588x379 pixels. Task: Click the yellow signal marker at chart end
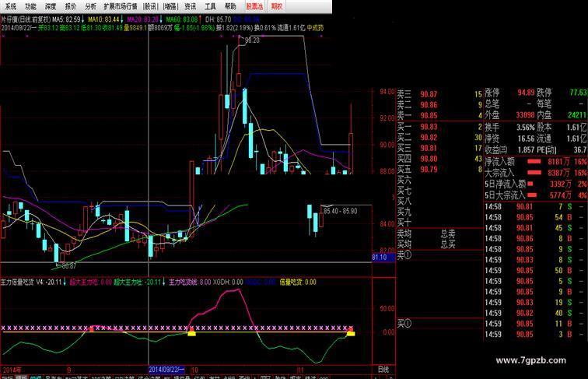(x=351, y=333)
